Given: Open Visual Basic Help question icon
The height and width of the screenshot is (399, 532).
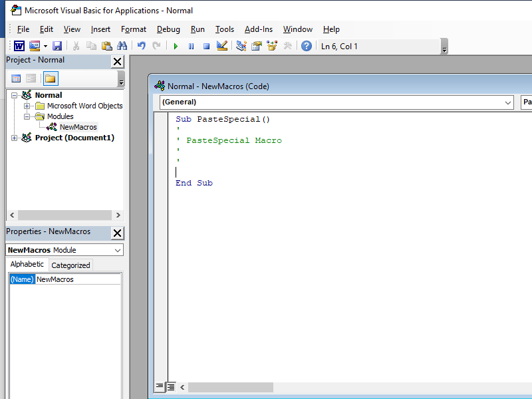Looking at the screenshot, I should (x=307, y=46).
